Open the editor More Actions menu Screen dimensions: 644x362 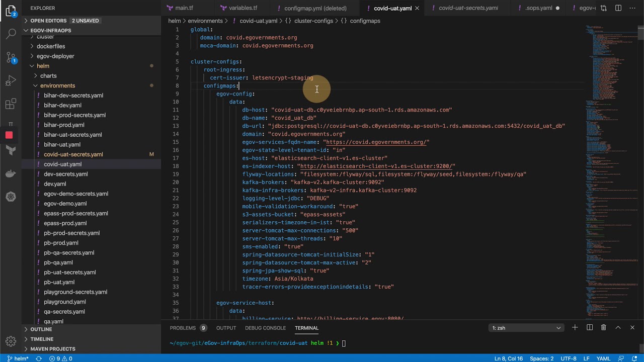click(x=633, y=8)
